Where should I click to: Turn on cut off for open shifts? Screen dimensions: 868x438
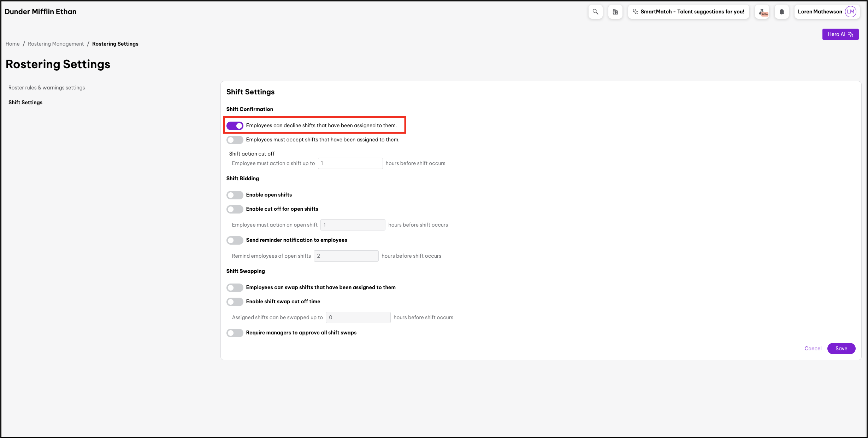coord(235,209)
